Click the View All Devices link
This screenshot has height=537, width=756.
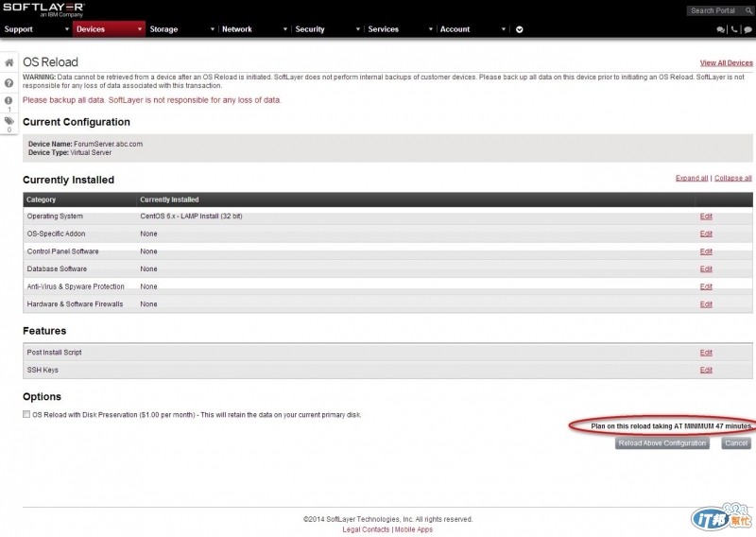726,62
